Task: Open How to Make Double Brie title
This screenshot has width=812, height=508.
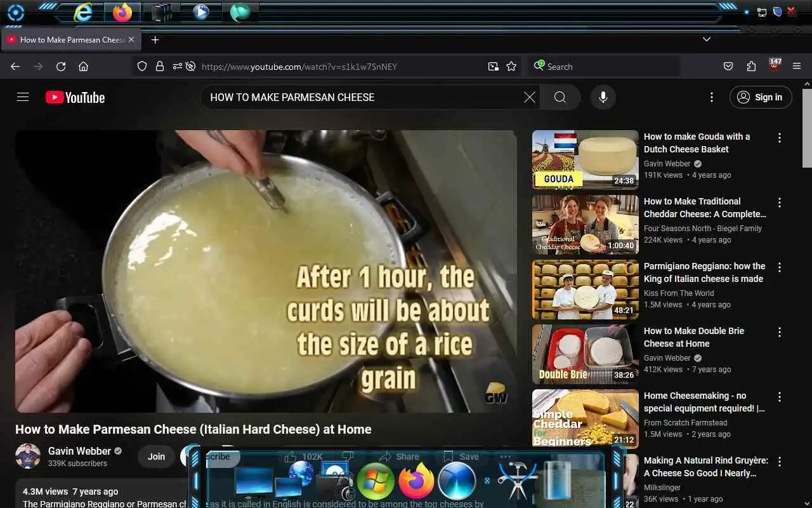Action: pos(694,337)
